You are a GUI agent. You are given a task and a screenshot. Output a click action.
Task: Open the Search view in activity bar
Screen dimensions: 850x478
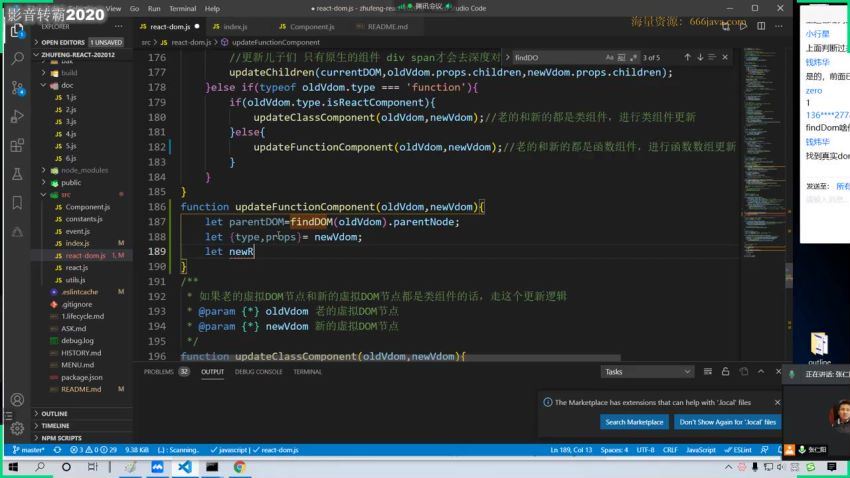point(17,59)
